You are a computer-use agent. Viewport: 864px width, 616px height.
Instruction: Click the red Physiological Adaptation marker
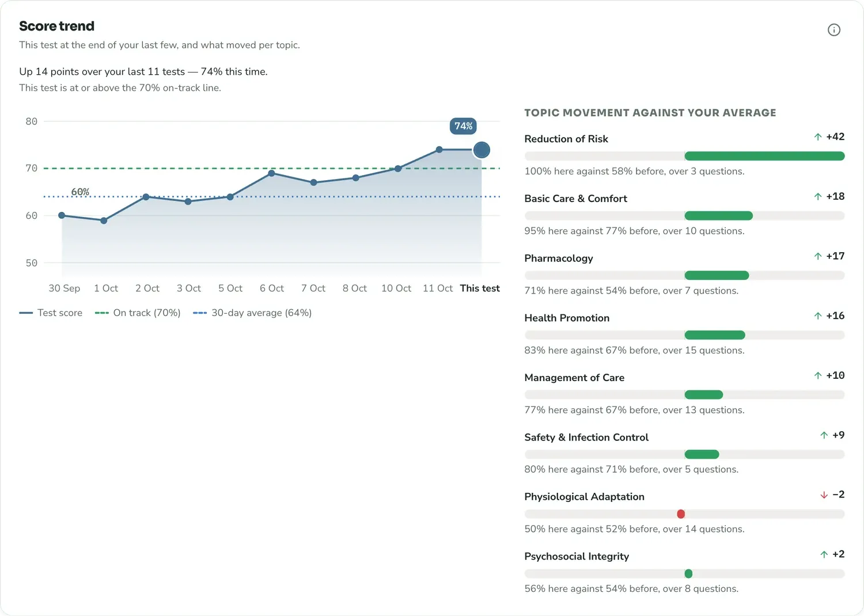coord(681,514)
